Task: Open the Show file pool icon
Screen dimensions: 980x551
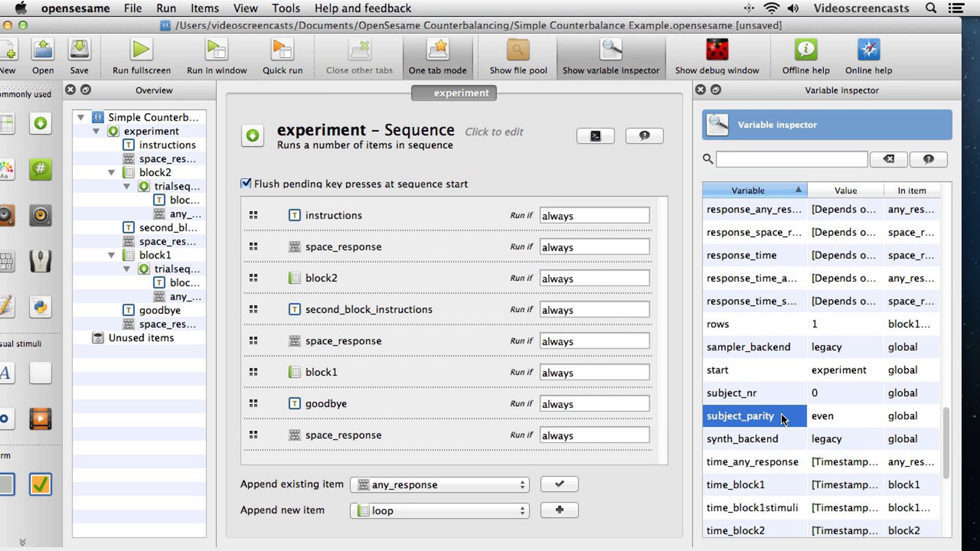Action: [518, 50]
